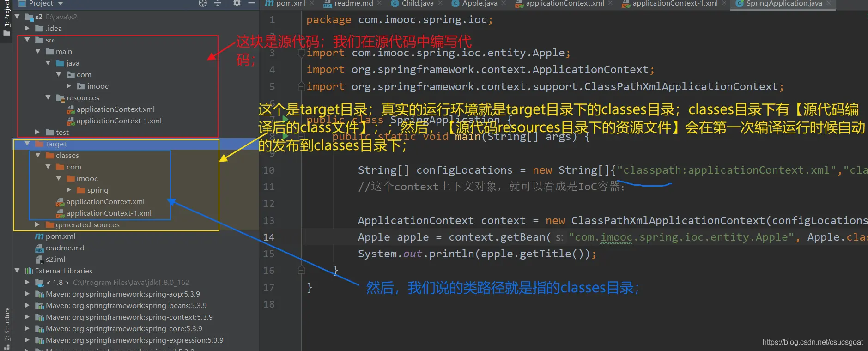Screen dimensions: 868x351
Task: Click line number 14 in the gutter
Action: 269,237
